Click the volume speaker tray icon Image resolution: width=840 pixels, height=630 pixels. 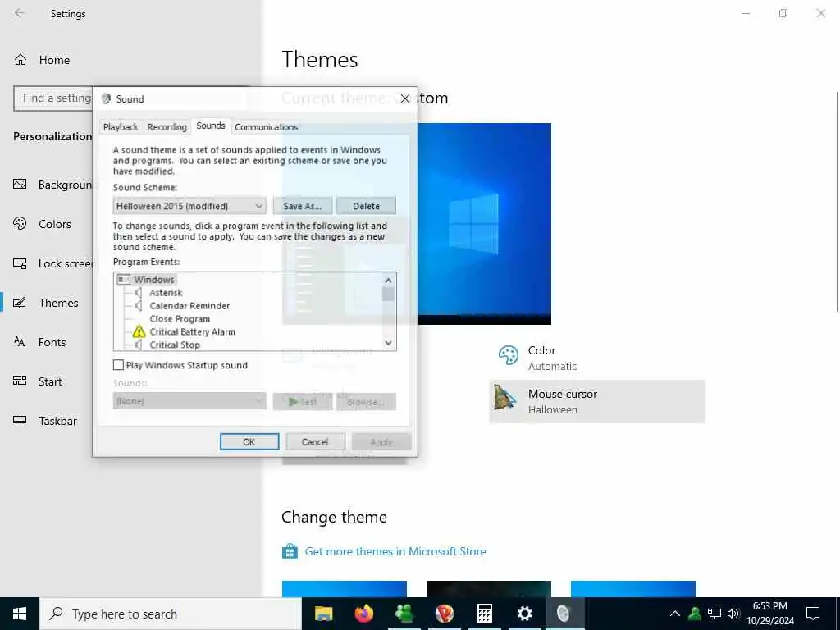pyautogui.click(x=733, y=614)
